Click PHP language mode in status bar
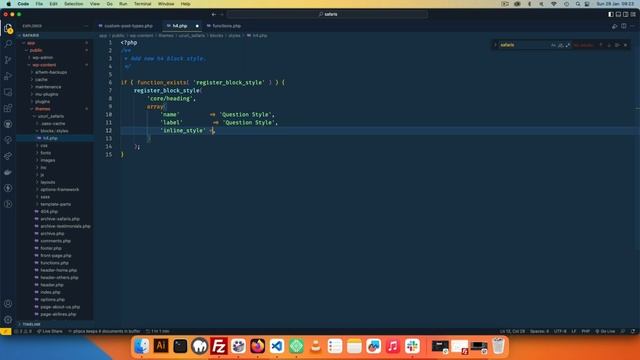640x360 pixels. (585, 331)
